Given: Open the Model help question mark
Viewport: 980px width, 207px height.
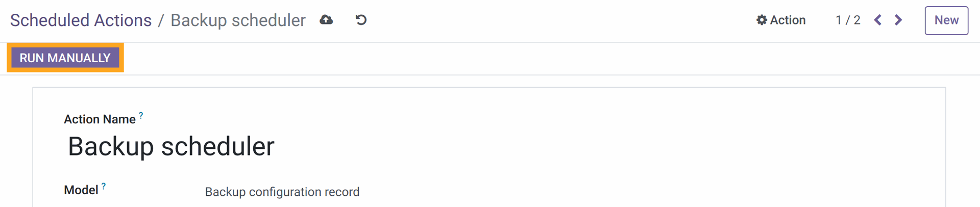Looking at the screenshot, I should pos(104,186).
